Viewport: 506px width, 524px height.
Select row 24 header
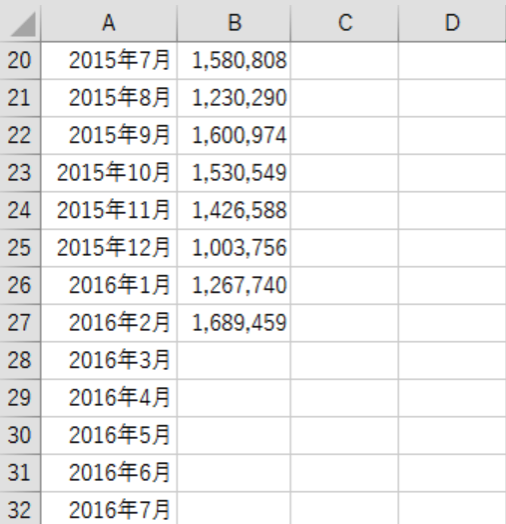20,210
